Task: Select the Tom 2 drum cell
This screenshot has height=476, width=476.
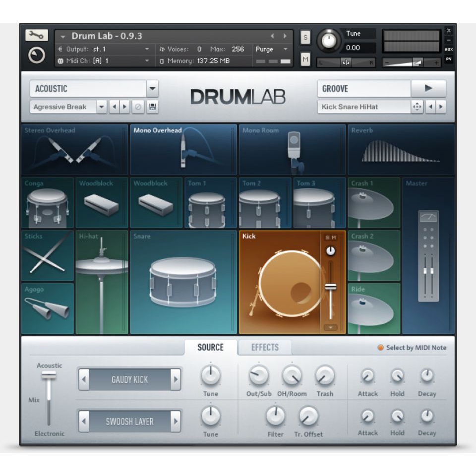Action: pyautogui.click(x=265, y=203)
